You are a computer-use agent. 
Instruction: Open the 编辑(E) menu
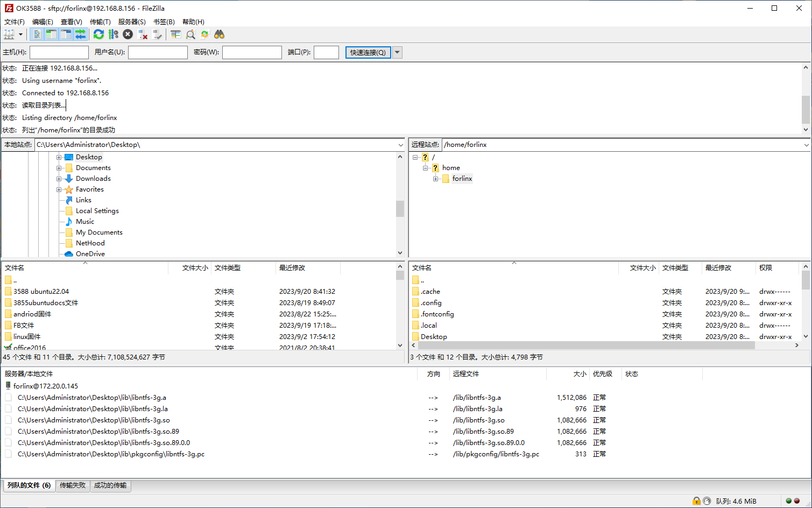(43, 22)
